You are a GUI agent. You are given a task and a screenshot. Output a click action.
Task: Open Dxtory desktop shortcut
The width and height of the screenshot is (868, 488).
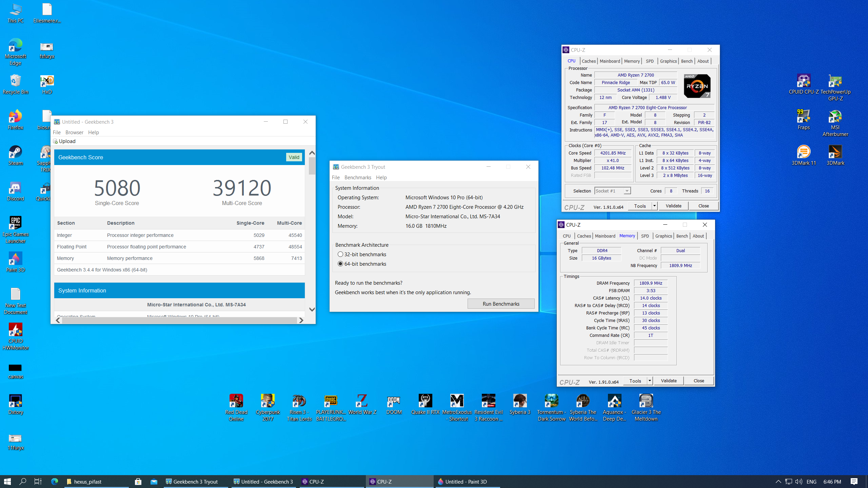point(15,405)
